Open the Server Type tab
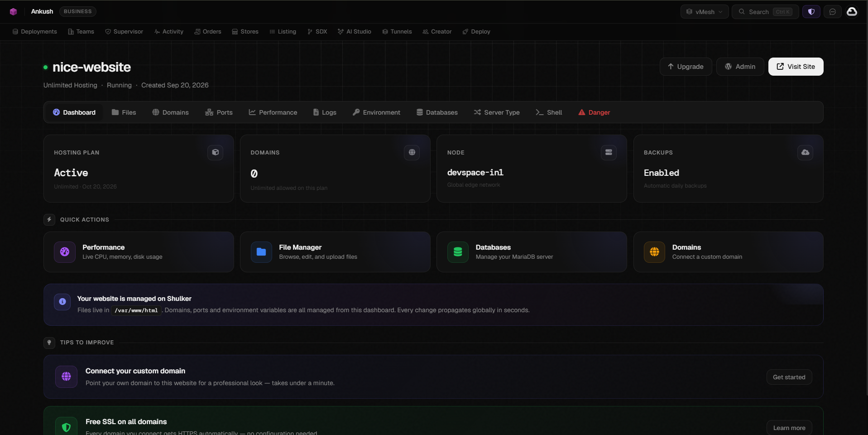 497,112
